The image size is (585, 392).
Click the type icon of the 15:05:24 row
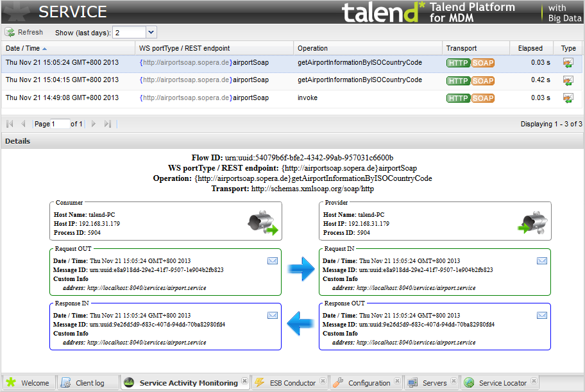coord(568,63)
